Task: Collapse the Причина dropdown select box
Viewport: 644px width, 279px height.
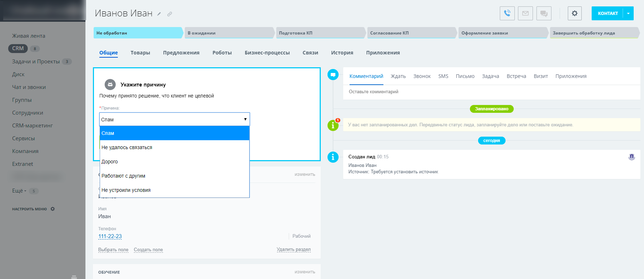Action: pos(174,120)
